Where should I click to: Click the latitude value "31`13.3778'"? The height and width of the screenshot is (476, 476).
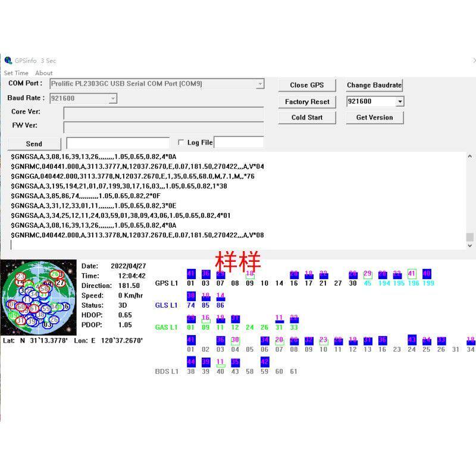[x=49, y=340]
